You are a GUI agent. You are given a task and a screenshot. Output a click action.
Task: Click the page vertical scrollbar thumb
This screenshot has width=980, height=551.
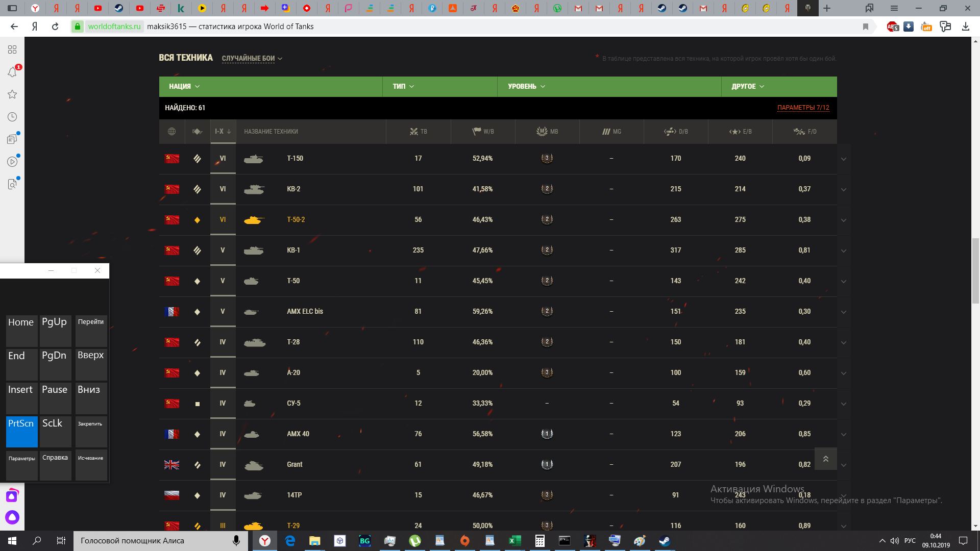coord(975,270)
